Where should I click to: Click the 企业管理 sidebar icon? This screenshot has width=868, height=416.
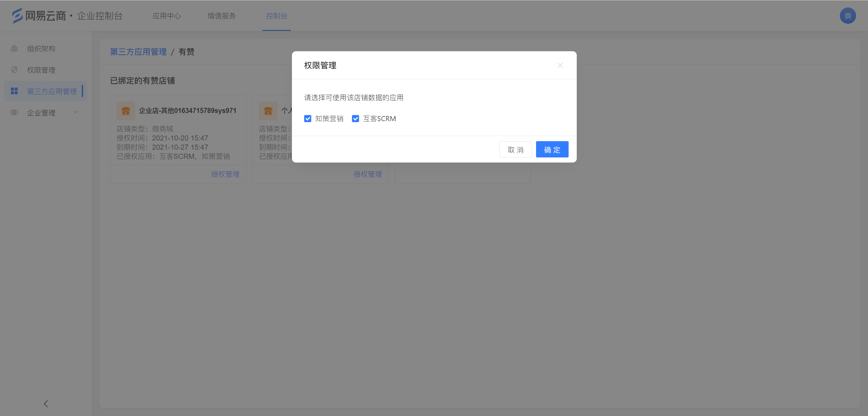14,112
